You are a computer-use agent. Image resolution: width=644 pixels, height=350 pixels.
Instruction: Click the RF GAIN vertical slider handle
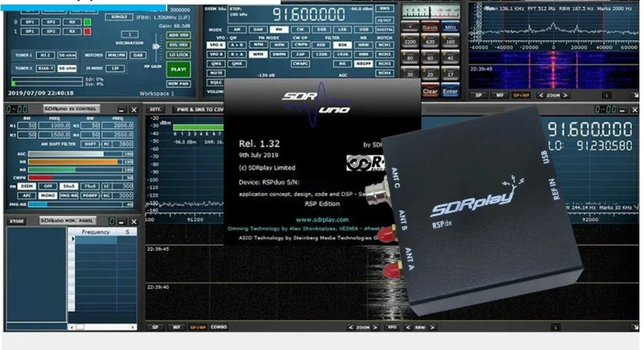click(156, 46)
